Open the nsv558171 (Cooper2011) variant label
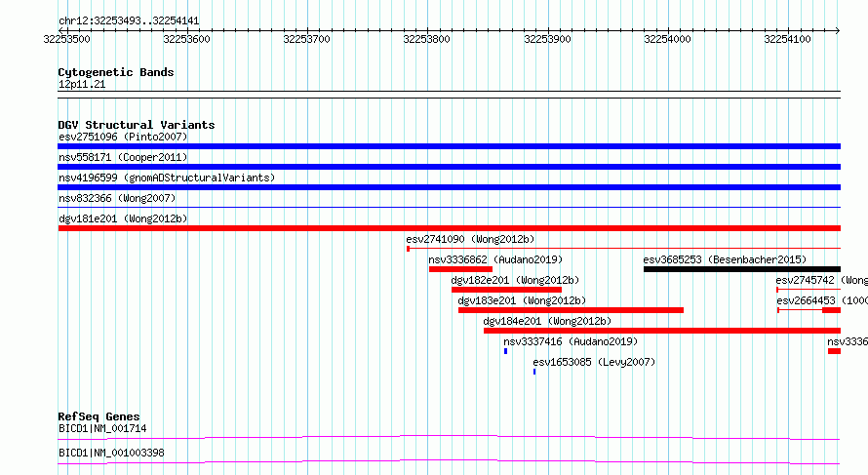Image resolution: width=868 pixels, height=475 pixels. [x=123, y=157]
